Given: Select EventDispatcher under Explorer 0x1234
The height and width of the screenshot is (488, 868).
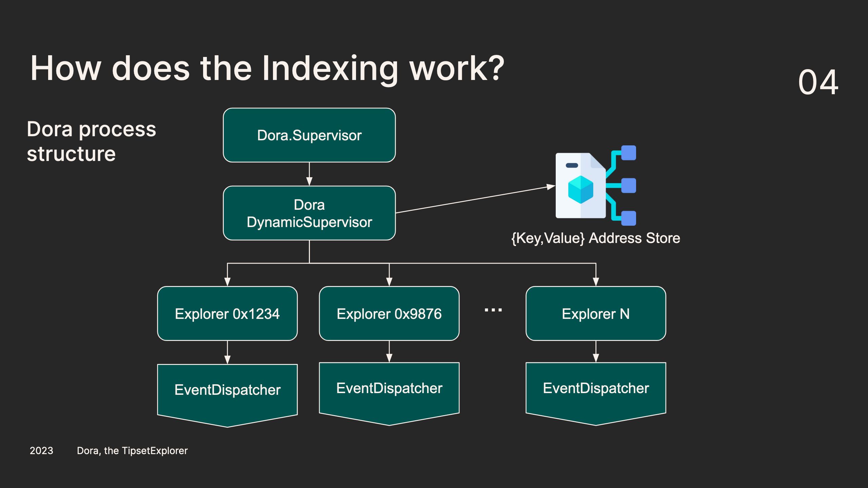Looking at the screenshot, I should pos(227,395).
